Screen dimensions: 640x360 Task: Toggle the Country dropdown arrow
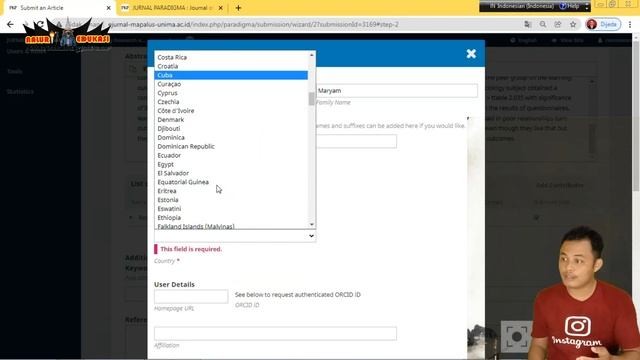click(311, 236)
